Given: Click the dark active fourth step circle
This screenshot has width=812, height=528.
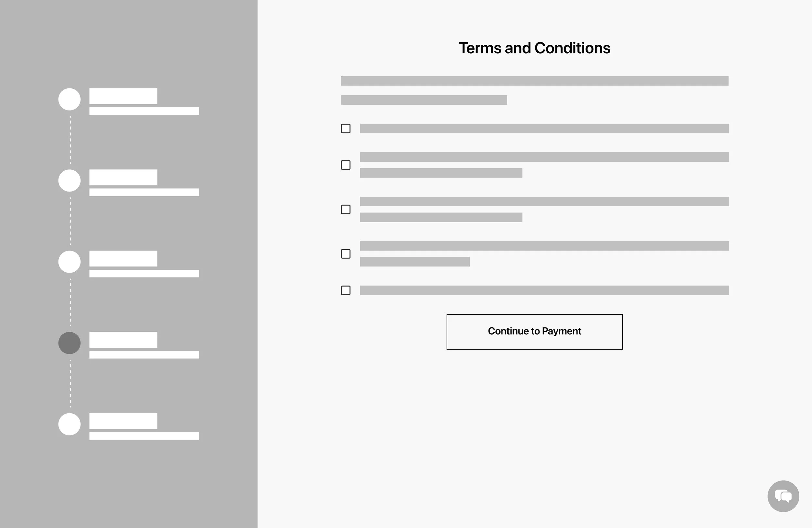Looking at the screenshot, I should click(69, 343).
